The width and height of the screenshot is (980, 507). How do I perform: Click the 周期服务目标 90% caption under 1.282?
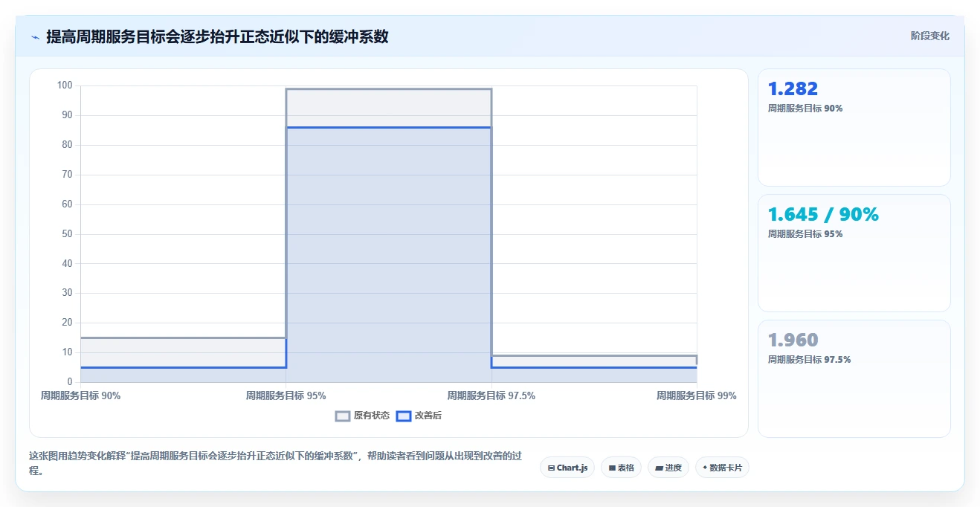tap(805, 109)
